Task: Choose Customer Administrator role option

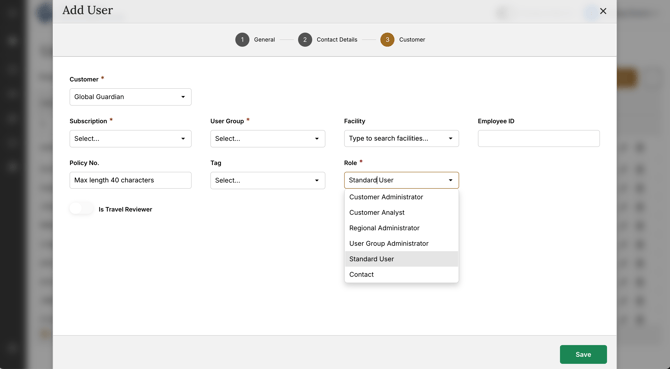Action: coord(401,197)
